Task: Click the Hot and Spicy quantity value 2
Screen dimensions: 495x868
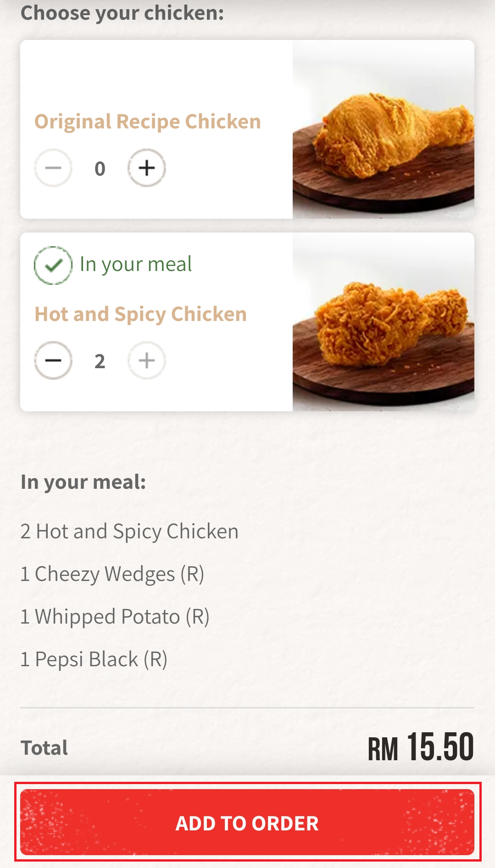Action: 100,361
